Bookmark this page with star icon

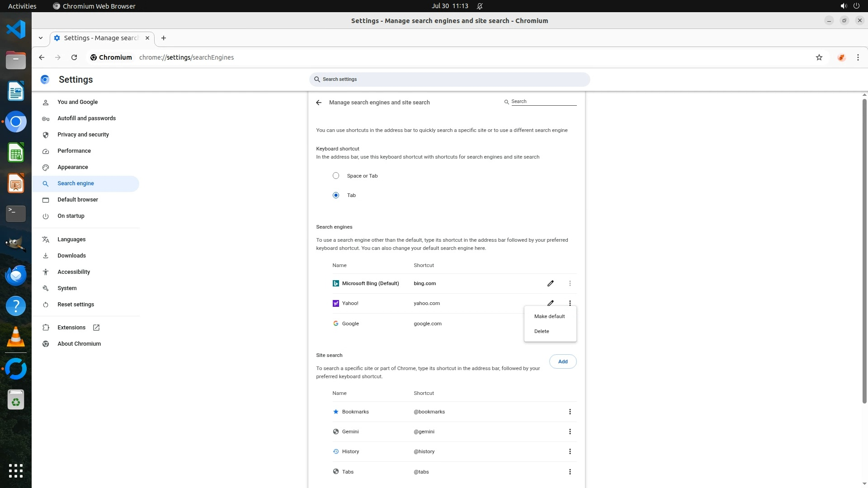[x=819, y=57]
